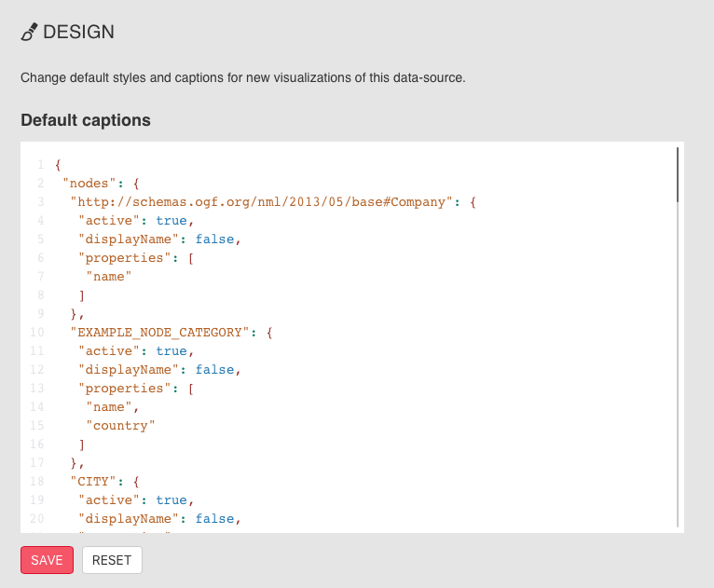714x588 pixels.
Task: Click line number 18 in gutter
Action: pyautogui.click(x=37, y=482)
